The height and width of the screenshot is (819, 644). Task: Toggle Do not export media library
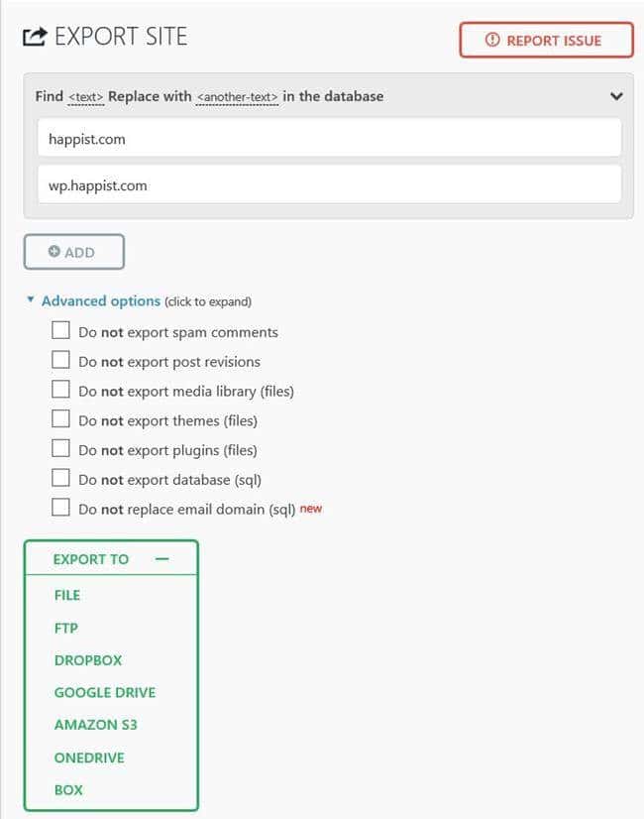(60, 391)
